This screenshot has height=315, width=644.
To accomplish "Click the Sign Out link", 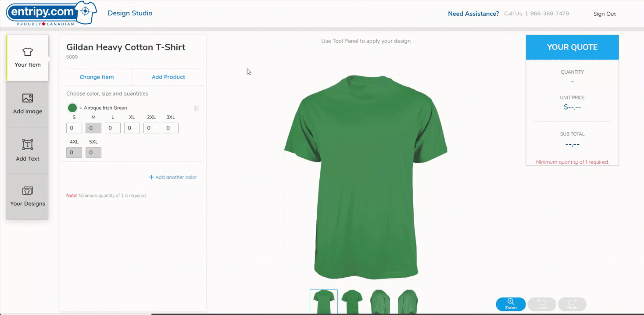I will (x=605, y=14).
